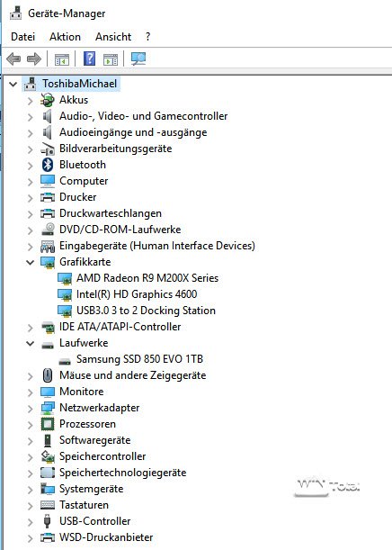Click the Drucker printer icon

pos(48,197)
